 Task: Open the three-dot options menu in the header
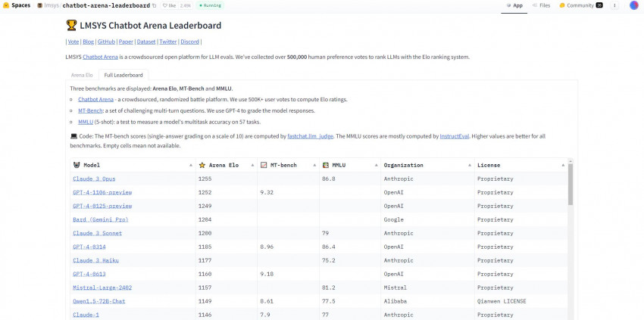click(614, 5)
